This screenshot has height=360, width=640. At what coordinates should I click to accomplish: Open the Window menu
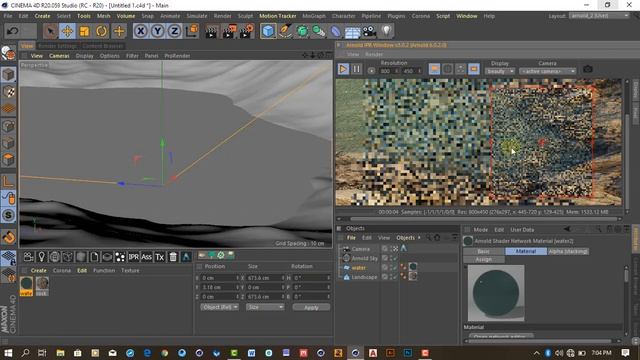coord(467,16)
